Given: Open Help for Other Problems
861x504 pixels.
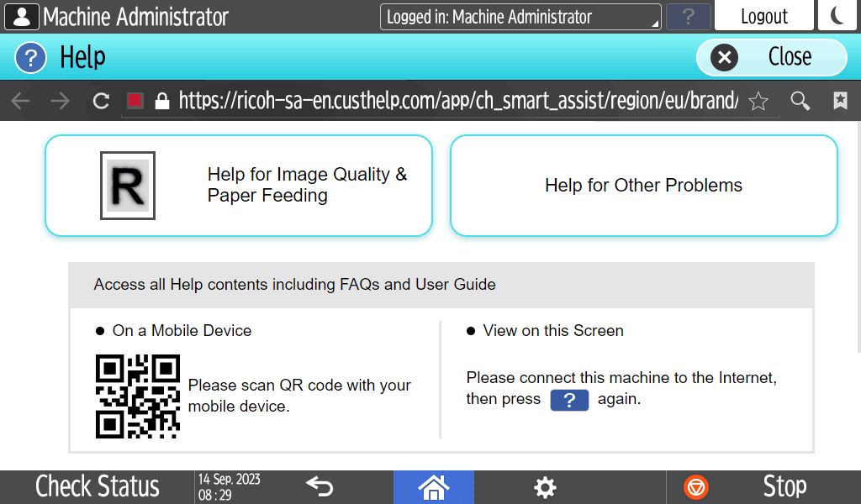Looking at the screenshot, I should click(x=643, y=186).
